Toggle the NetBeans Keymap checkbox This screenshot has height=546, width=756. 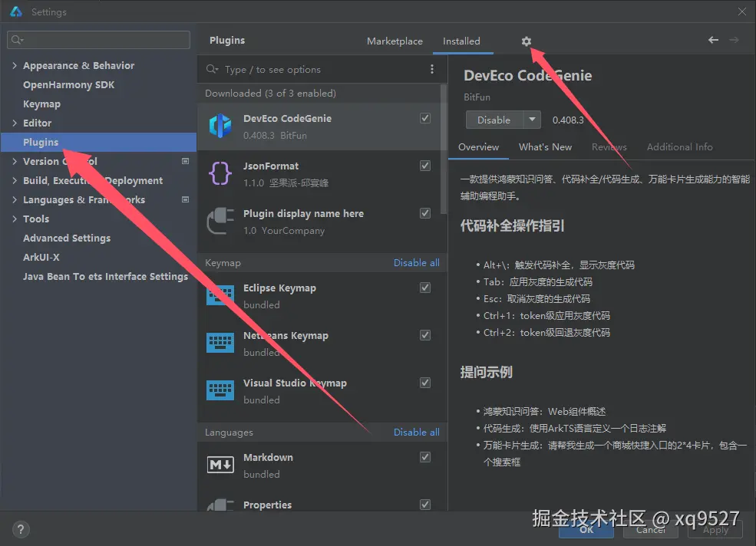click(425, 335)
